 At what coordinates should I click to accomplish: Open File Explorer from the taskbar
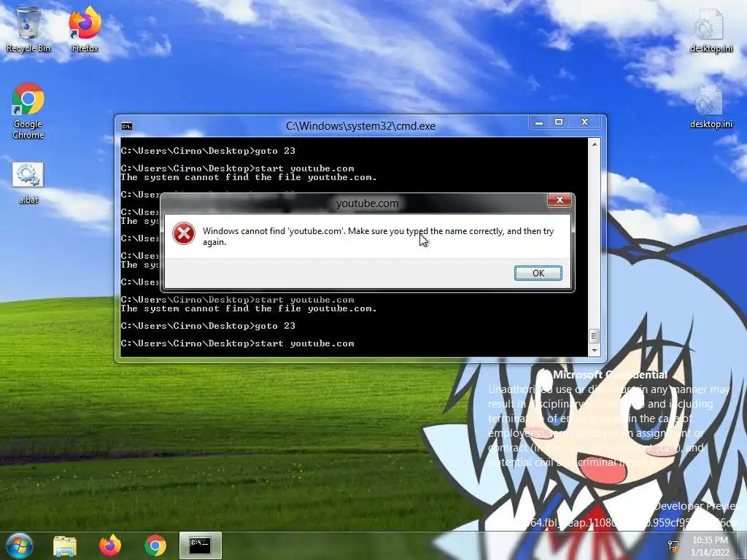pos(65,545)
